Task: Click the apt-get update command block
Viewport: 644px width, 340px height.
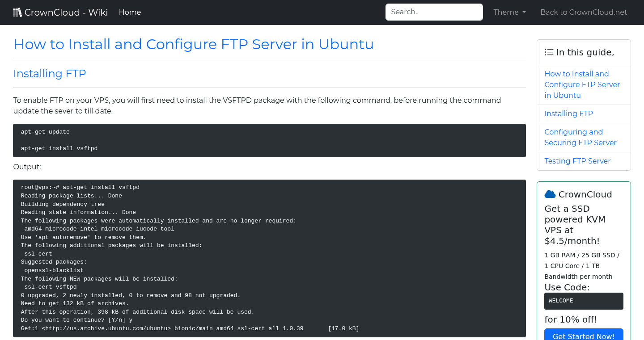Action: pos(268,140)
